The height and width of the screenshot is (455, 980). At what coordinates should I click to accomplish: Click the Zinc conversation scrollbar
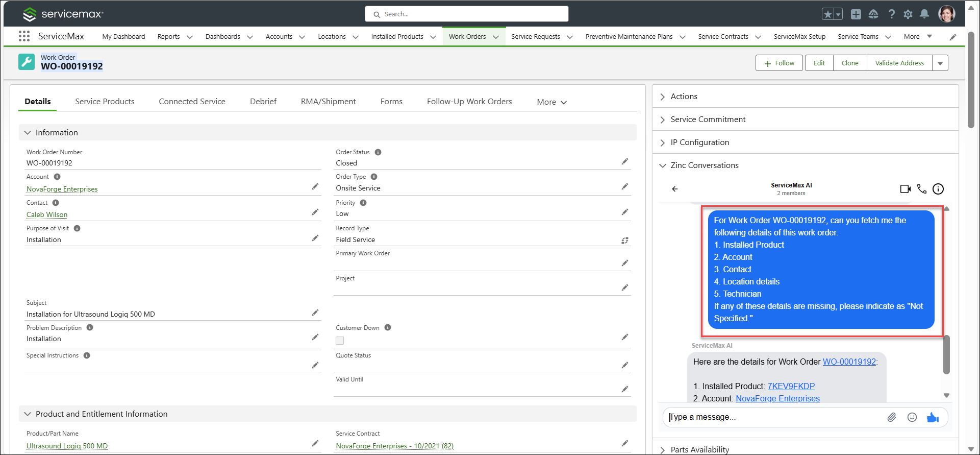tap(947, 354)
